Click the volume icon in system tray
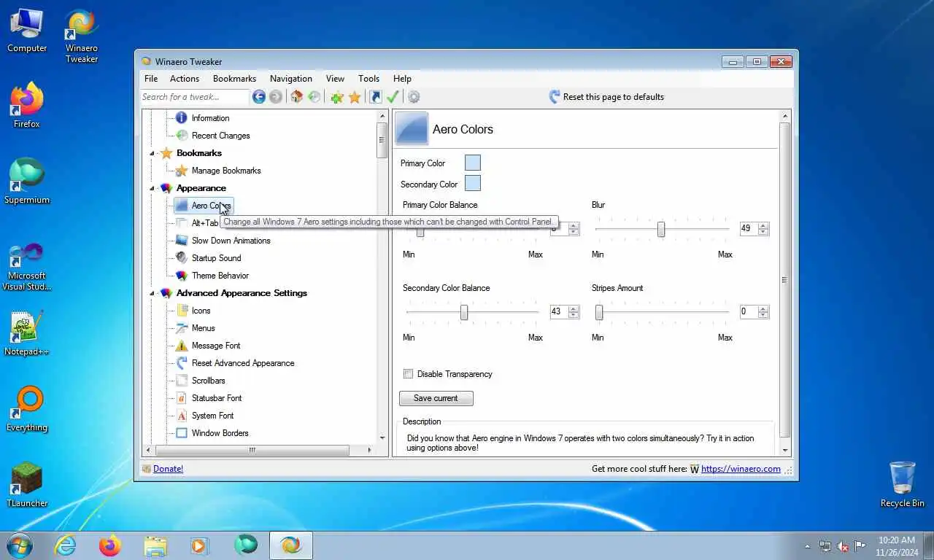The image size is (934, 560). click(x=843, y=545)
